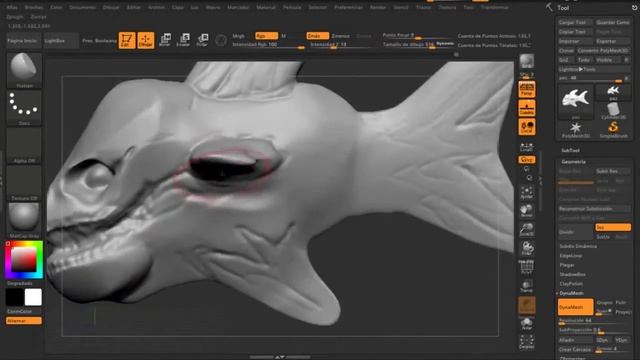640x360 pixels.
Task: Collapse the Geometría section
Action: [x=573, y=162]
